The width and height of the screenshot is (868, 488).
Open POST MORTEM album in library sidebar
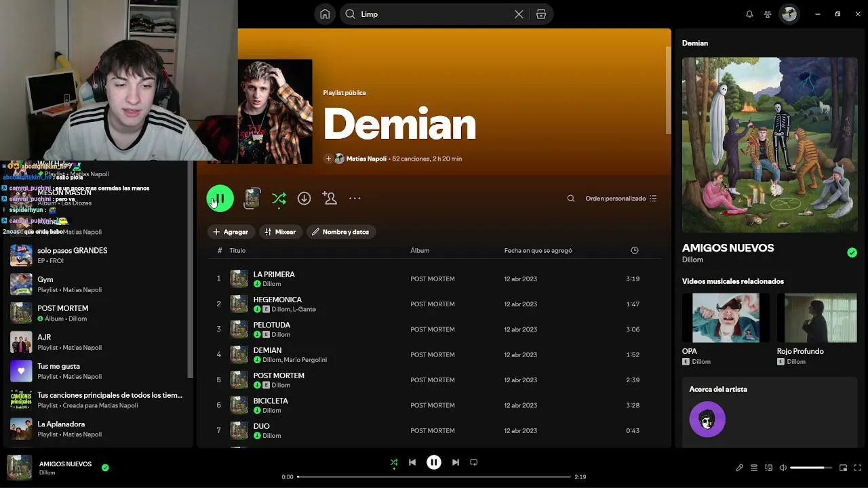[x=98, y=313]
